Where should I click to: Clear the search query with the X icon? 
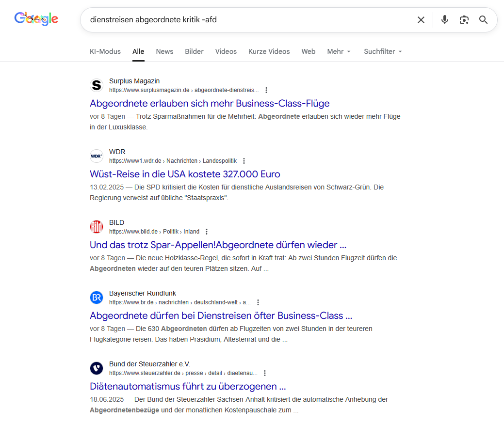point(421,20)
